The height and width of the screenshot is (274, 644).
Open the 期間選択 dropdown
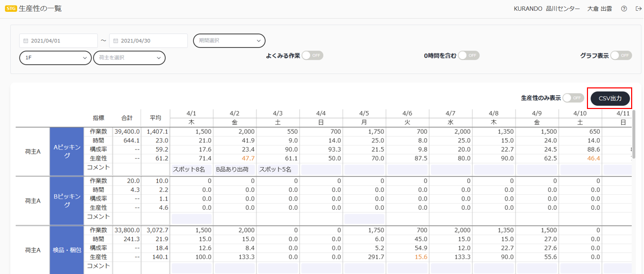pyautogui.click(x=229, y=41)
